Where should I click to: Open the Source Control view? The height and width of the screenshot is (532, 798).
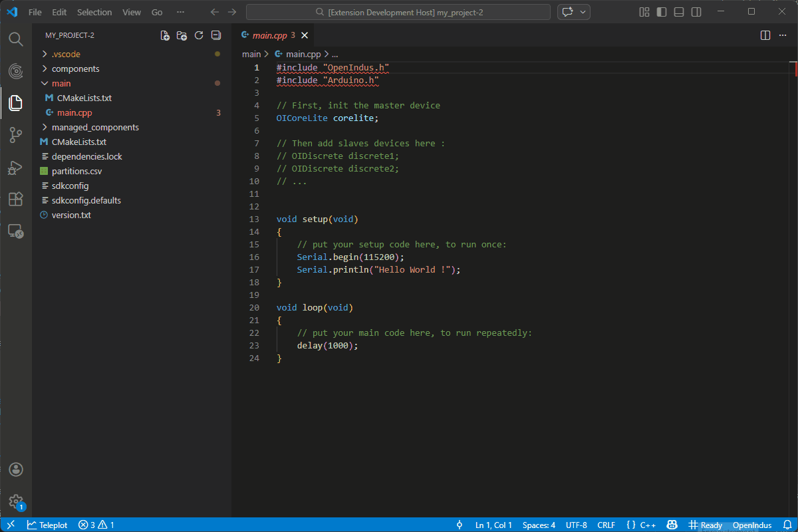[x=16, y=136]
